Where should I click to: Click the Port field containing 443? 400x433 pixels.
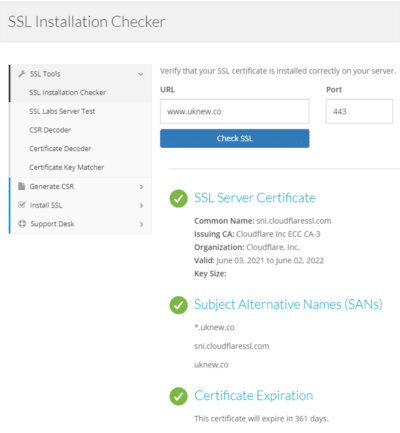coord(359,111)
